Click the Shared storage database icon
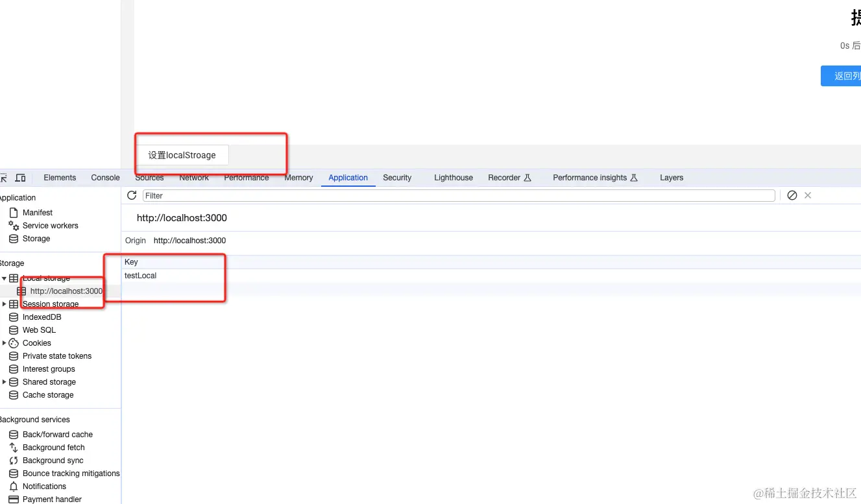Screen dimensions: 861x504 [14, 382]
